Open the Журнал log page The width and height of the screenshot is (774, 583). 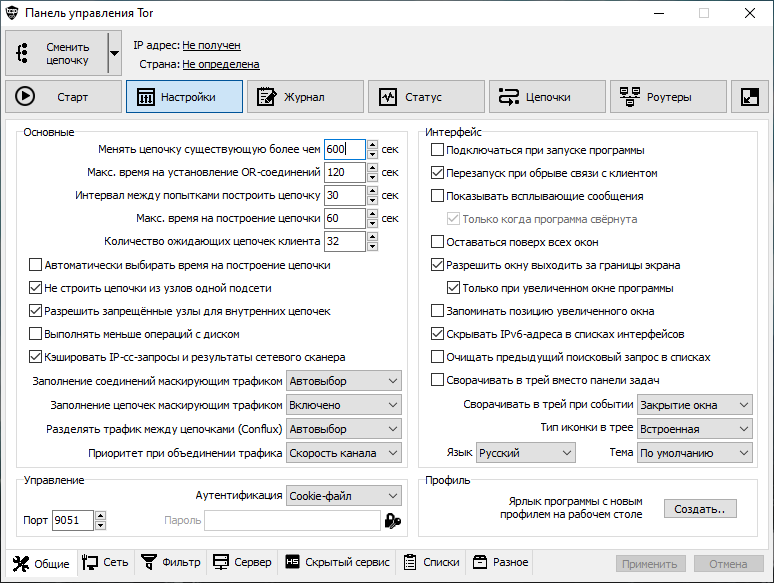point(305,97)
